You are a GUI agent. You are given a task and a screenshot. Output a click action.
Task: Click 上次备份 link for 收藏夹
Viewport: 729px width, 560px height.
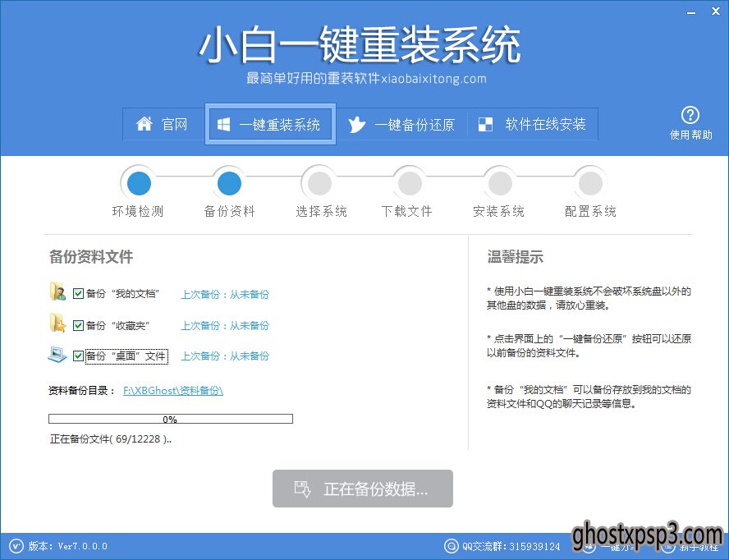point(225,326)
